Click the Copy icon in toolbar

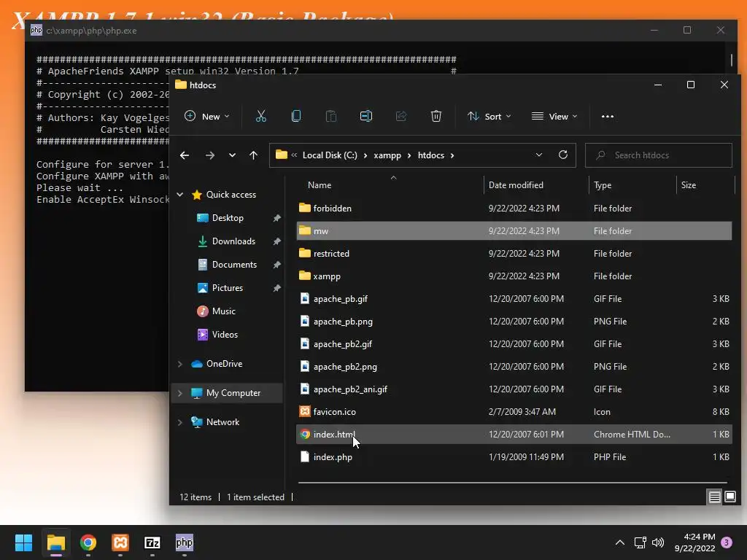[296, 116]
